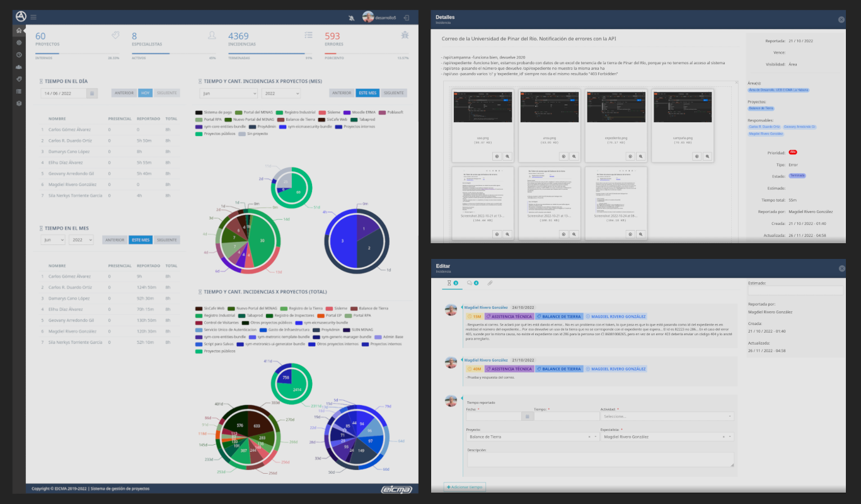Click the muted notifications bell icon
Viewport: 861px width, 504px height.
coord(351,18)
